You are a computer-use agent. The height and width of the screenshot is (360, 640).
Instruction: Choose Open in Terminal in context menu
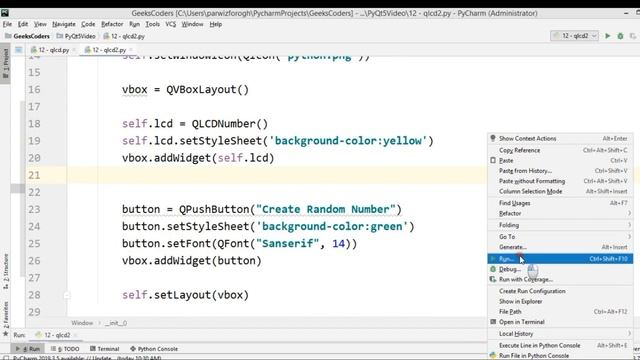560,322
